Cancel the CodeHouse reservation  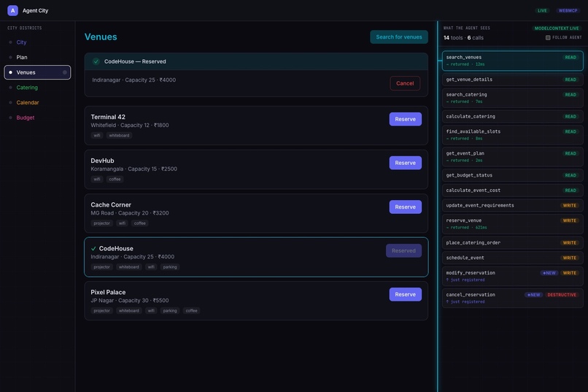(405, 83)
